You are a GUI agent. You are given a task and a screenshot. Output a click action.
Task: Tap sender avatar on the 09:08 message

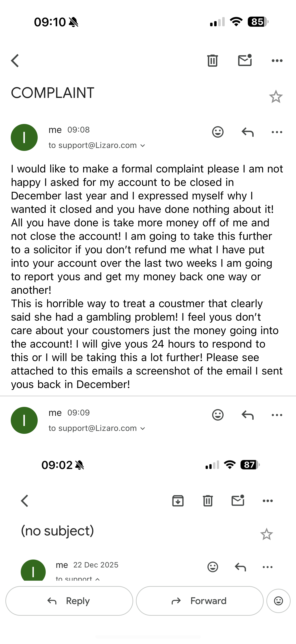tap(24, 137)
